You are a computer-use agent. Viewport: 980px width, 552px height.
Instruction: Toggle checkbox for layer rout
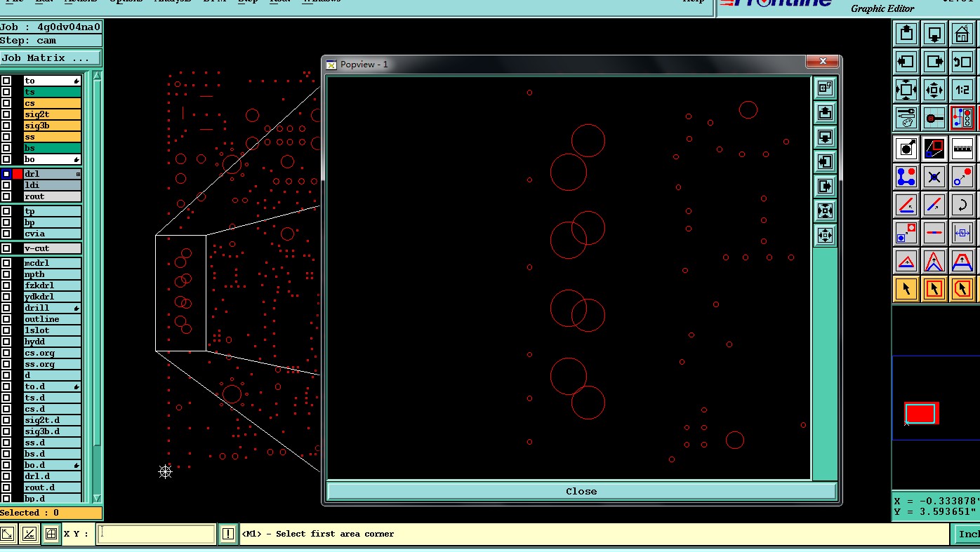[x=6, y=196]
